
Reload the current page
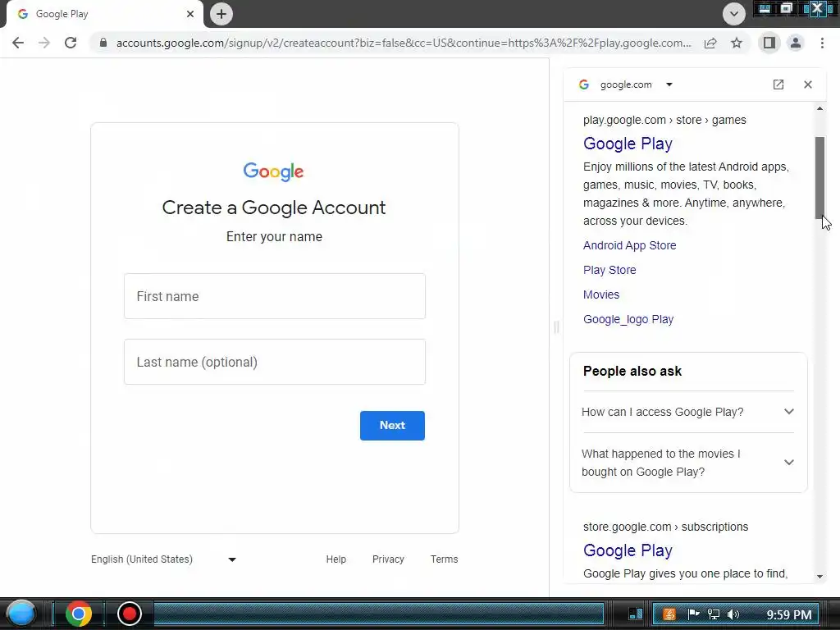71,43
